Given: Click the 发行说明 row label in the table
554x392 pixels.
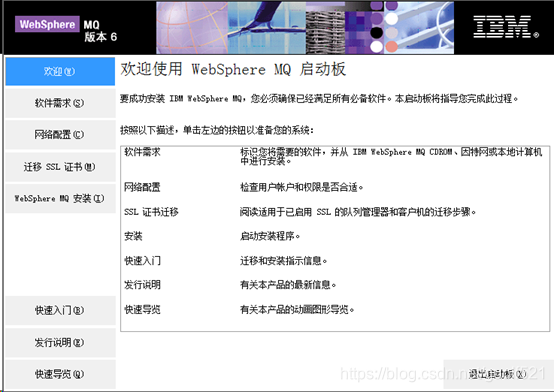Looking at the screenshot, I should click(x=142, y=285).
